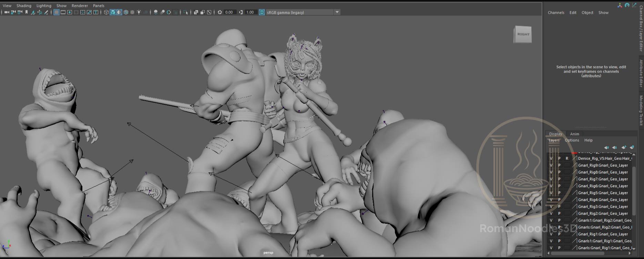Viewport: 644px width, 259px height.
Task: Open the Show menu in viewport
Action: 61,6
